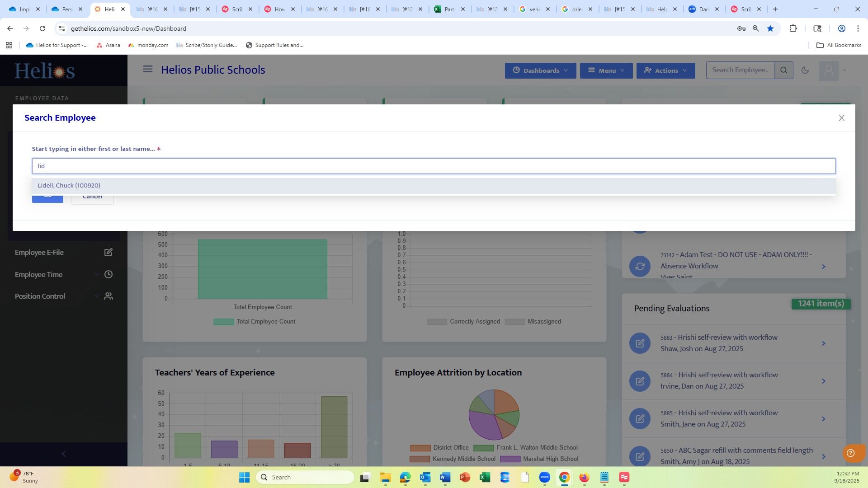
Task: Click Total Employee Count legend swatch
Action: click(224, 322)
